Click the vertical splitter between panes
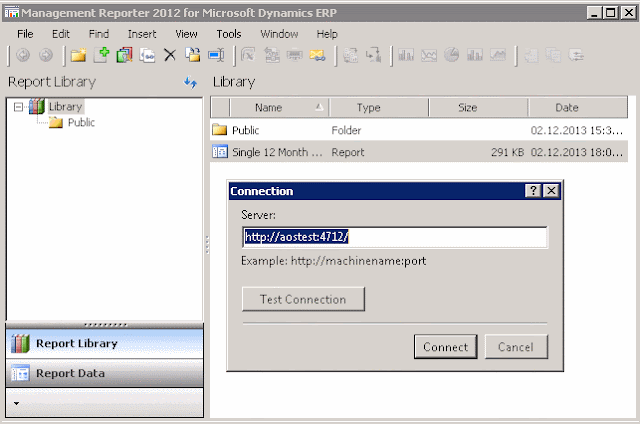The width and height of the screenshot is (640, 424). pos(207,245)
